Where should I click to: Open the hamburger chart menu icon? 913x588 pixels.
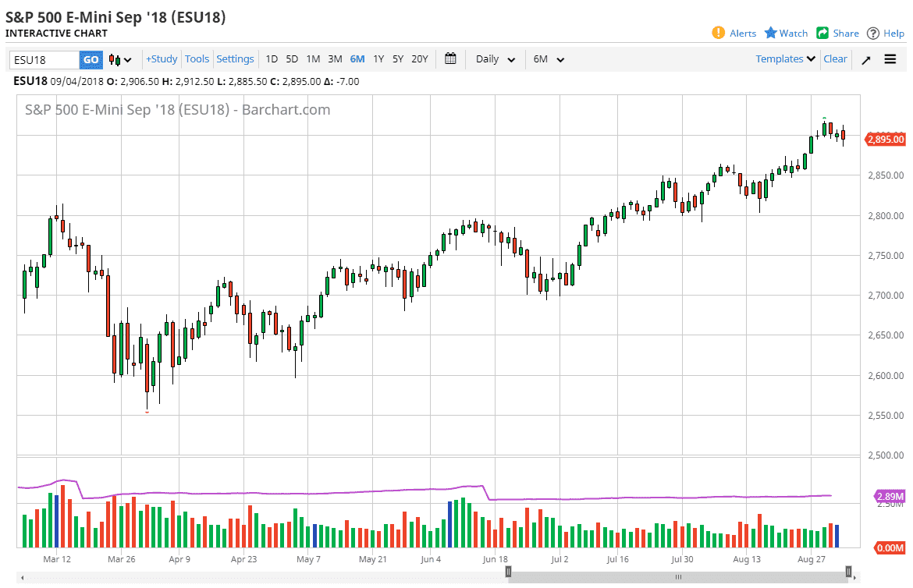(x=890, y=58)
